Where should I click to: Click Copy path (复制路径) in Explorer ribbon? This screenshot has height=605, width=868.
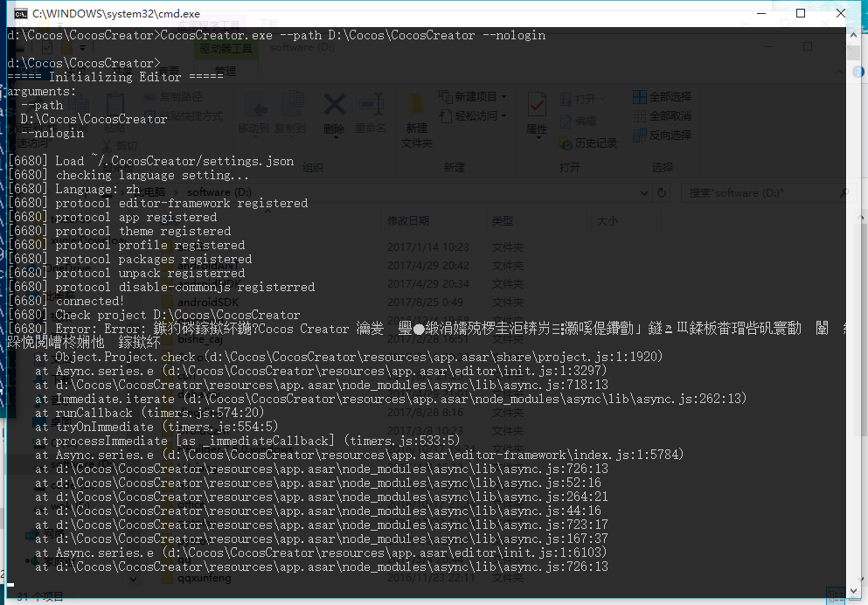(x=173, y=97)
